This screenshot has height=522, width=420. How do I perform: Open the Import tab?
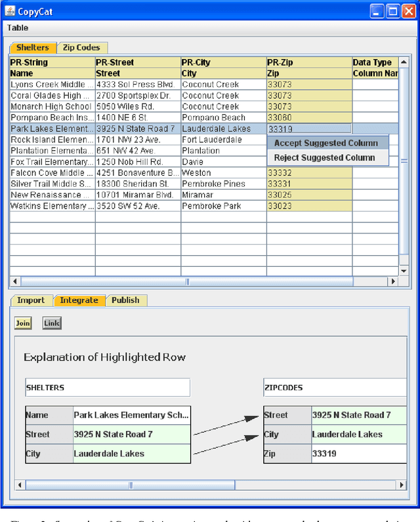pos(31,300)
